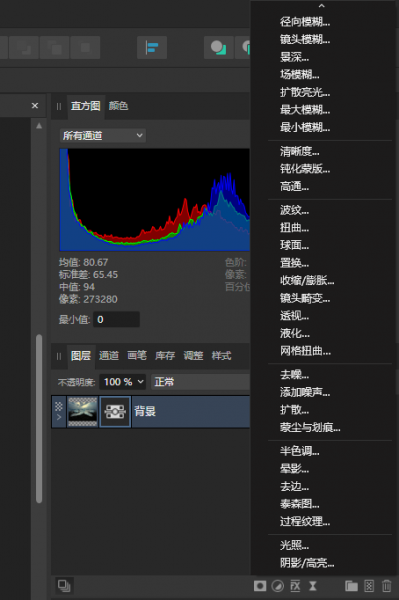Choose 球面... from the menu

tap(294, 245)
